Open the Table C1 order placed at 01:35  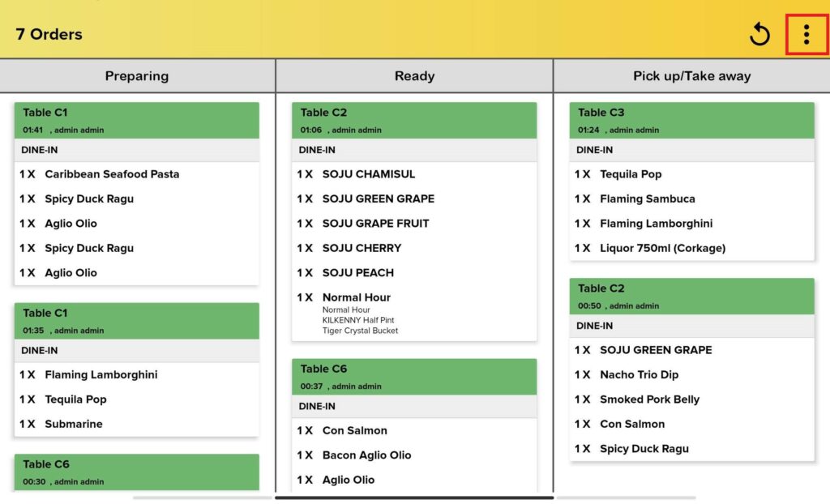pyautogui.click(x=136, y=321)
